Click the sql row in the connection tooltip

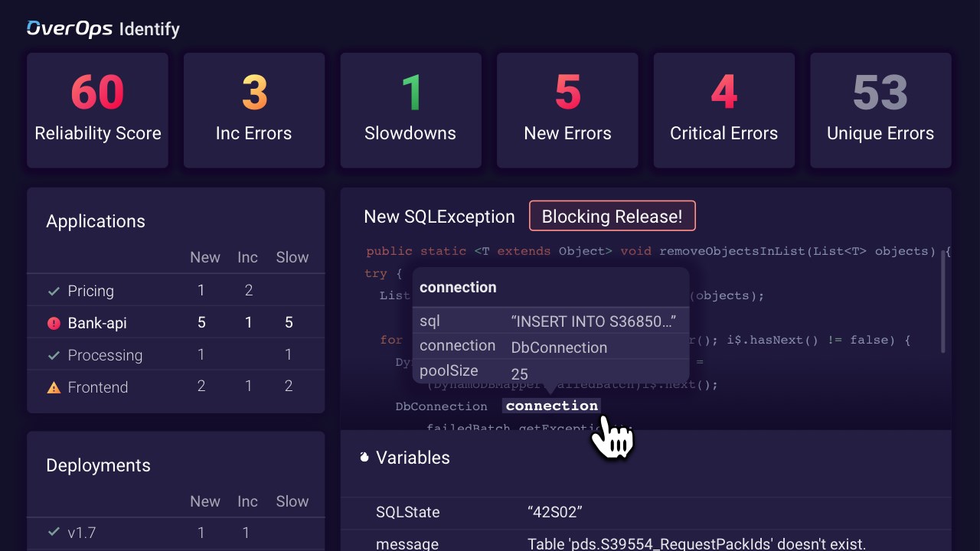tap(550, 321)
